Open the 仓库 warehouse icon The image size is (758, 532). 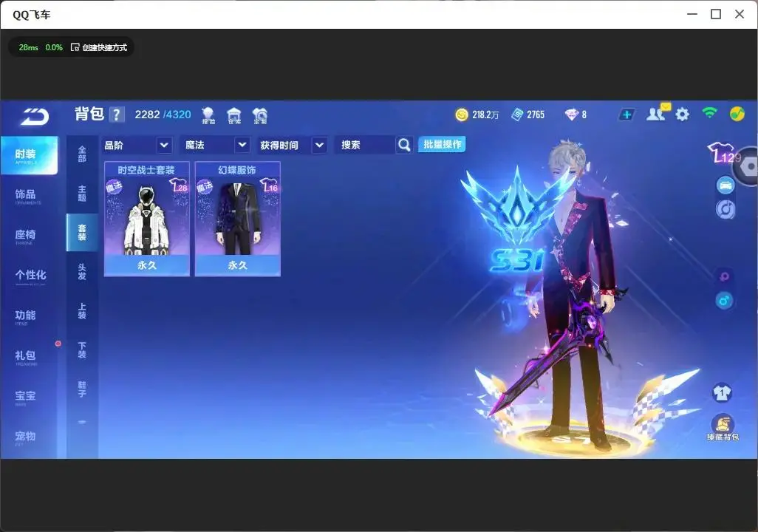tap(234, 115)
